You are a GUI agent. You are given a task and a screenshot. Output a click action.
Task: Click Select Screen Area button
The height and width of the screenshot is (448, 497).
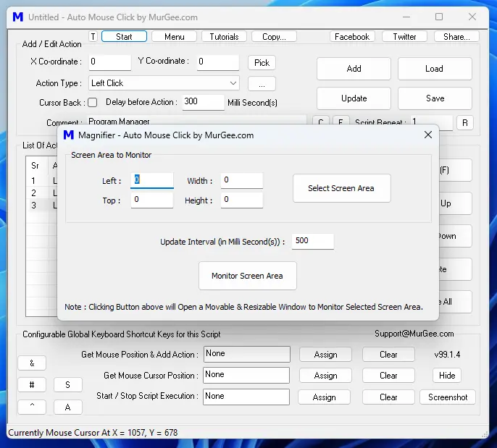point(342,188)
